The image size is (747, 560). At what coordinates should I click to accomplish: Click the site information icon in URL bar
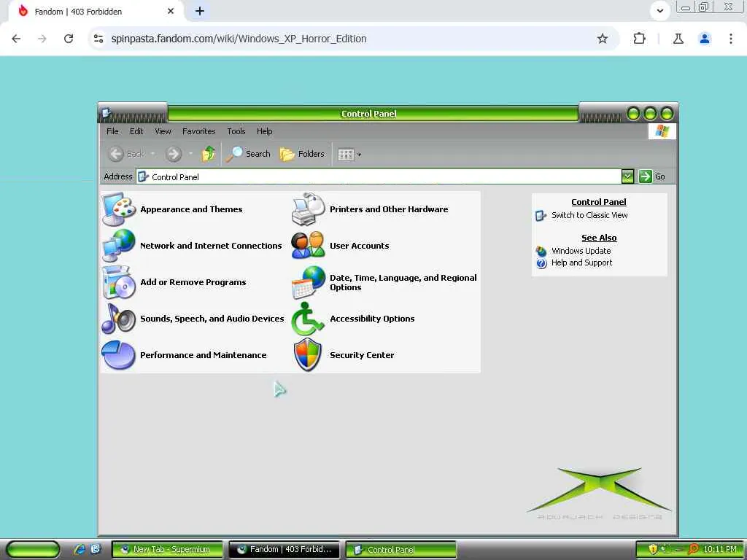pos(98,39)
